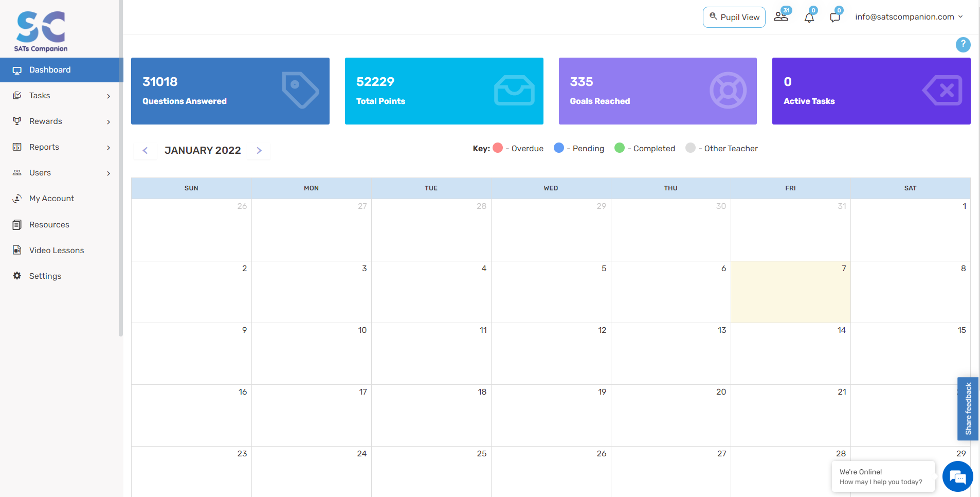Open the Total Points card
Screen dimensions: 980x497
pos(444,91)
